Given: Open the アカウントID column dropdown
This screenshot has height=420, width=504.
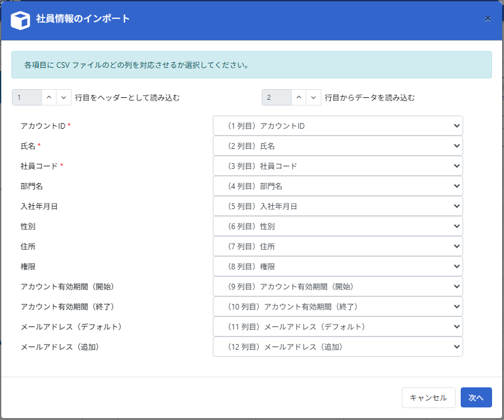Looking at the screenshot, I should point(338,126).
